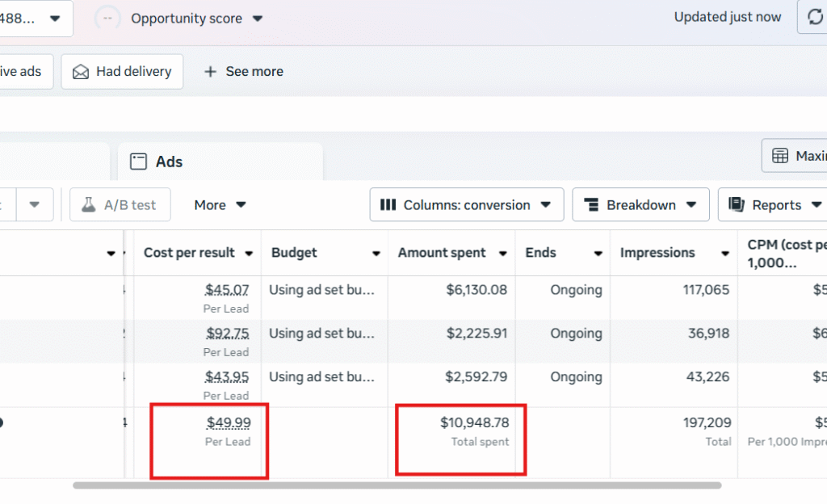Click the A/B test flask icon

point(88,205)
